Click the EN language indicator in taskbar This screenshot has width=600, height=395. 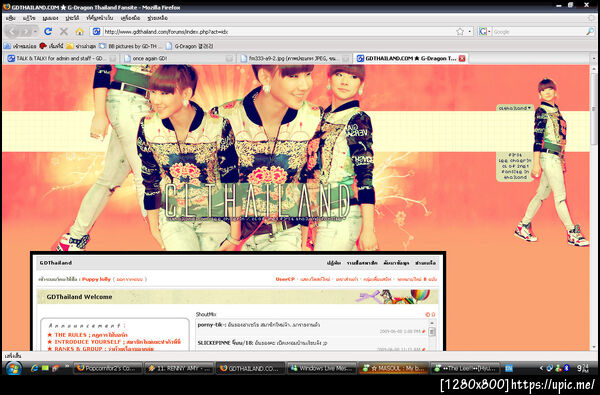(509, 368)
